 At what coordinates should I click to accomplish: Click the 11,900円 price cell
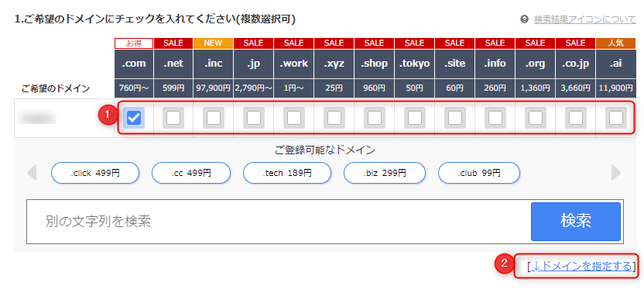[616, 88]
